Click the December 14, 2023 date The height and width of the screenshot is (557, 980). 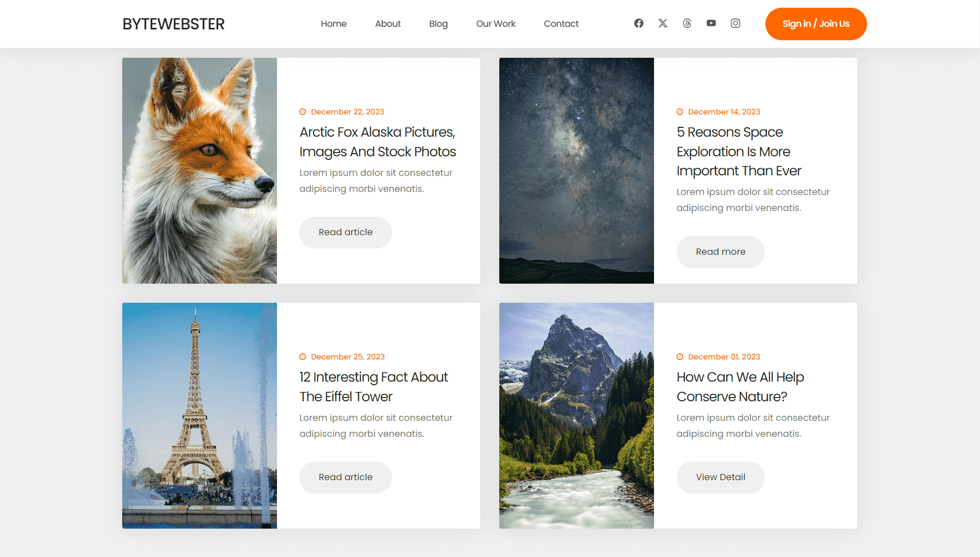coord(724,112)
